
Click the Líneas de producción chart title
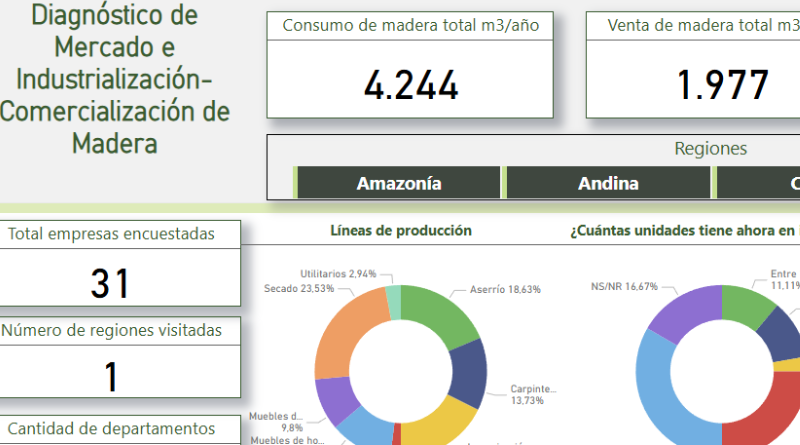(x=401, y=231)
